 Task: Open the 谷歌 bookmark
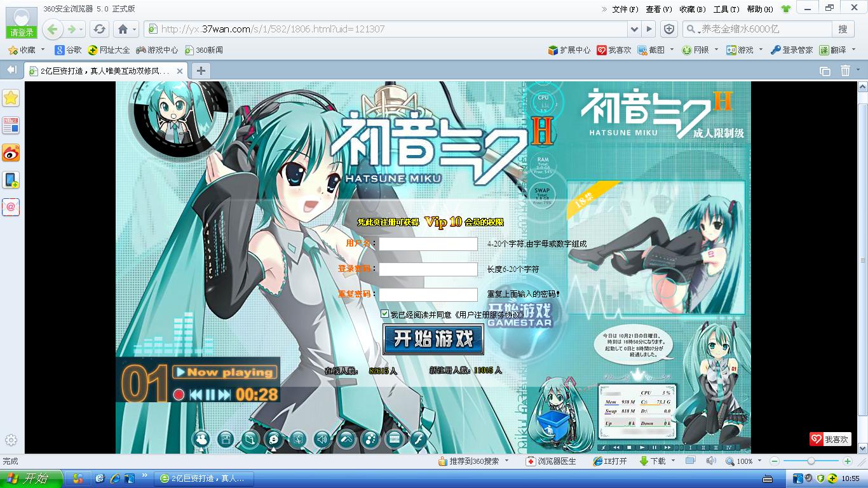point(68,50)
